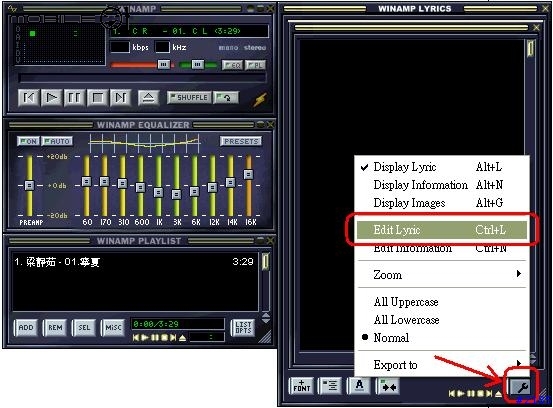Open playlist ADD menu
This screenshot has width=553, height=408.
(x=26, y=328)
